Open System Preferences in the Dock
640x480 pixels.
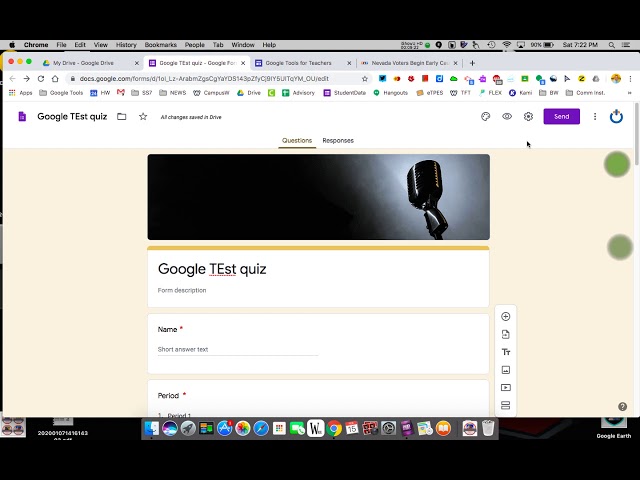pos(388,428)
